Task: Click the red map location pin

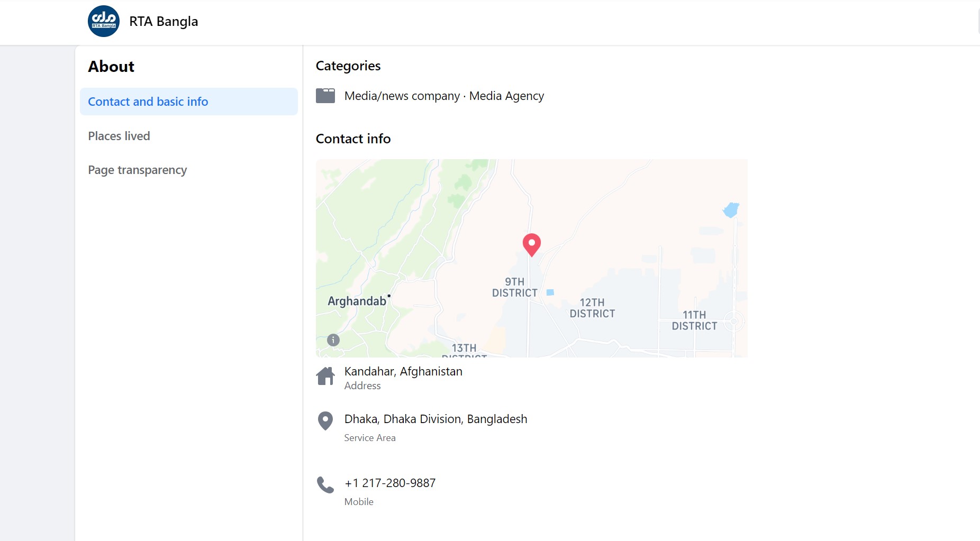Action: pyautogui.click(x=531, y=245)
